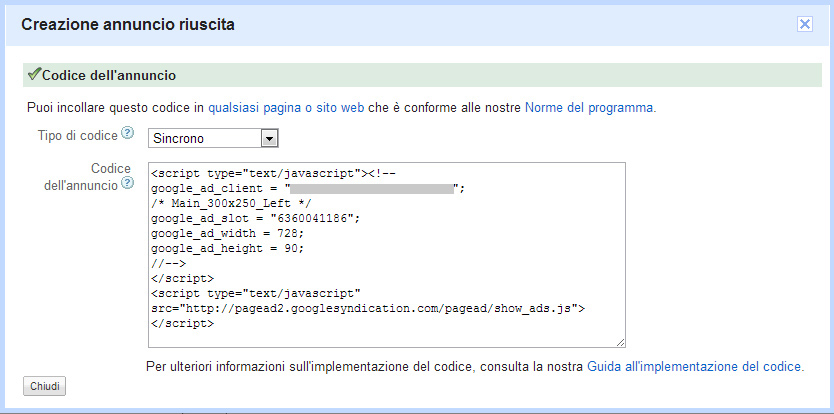The image size is (834, 414).
Task: Open the Norme del programma link
Action: click(x=589, y=106)
